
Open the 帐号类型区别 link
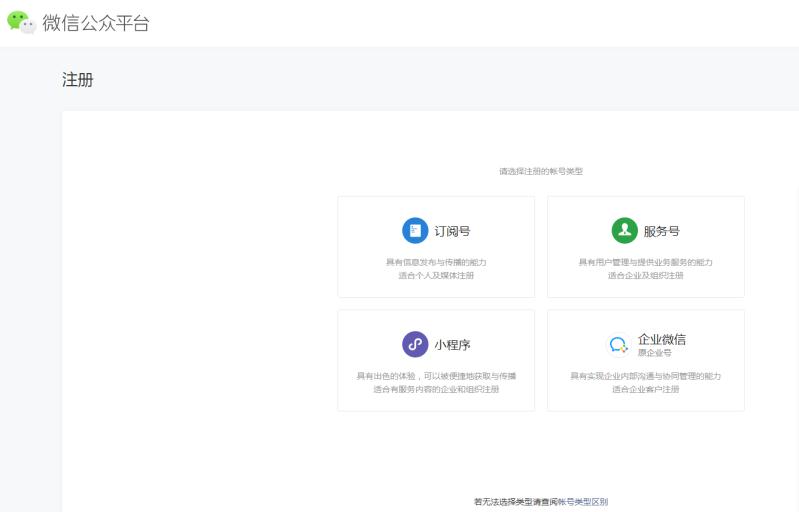click(582, 502)
